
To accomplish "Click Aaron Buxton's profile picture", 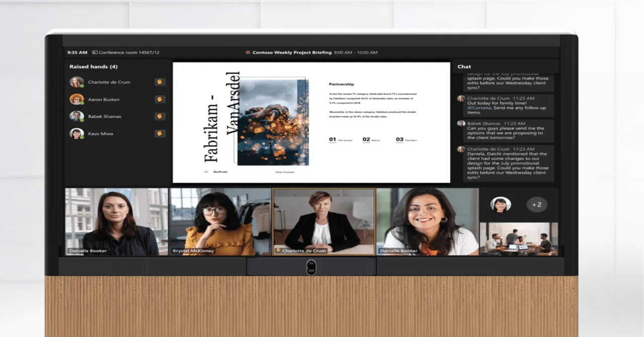I will point(76,99).
